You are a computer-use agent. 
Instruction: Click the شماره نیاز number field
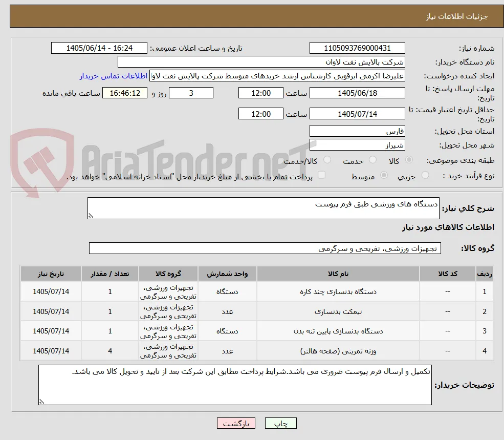(357, 48)
